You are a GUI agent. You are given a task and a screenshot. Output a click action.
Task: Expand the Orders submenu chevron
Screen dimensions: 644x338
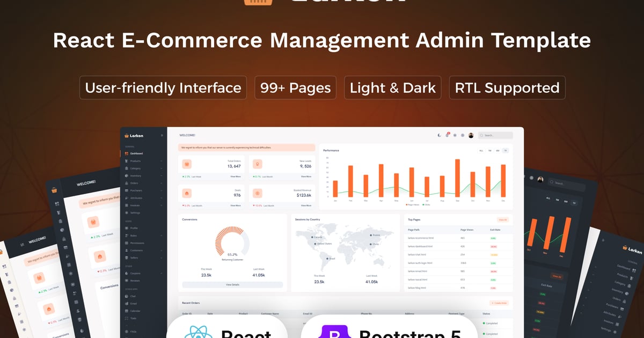click(x=161, y=183)
